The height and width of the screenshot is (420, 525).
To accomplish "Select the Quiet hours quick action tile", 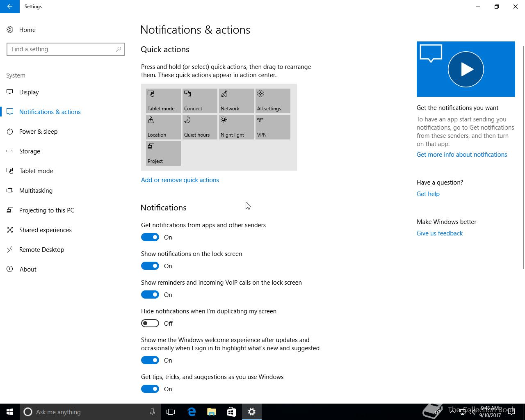I will coord(200,127).
